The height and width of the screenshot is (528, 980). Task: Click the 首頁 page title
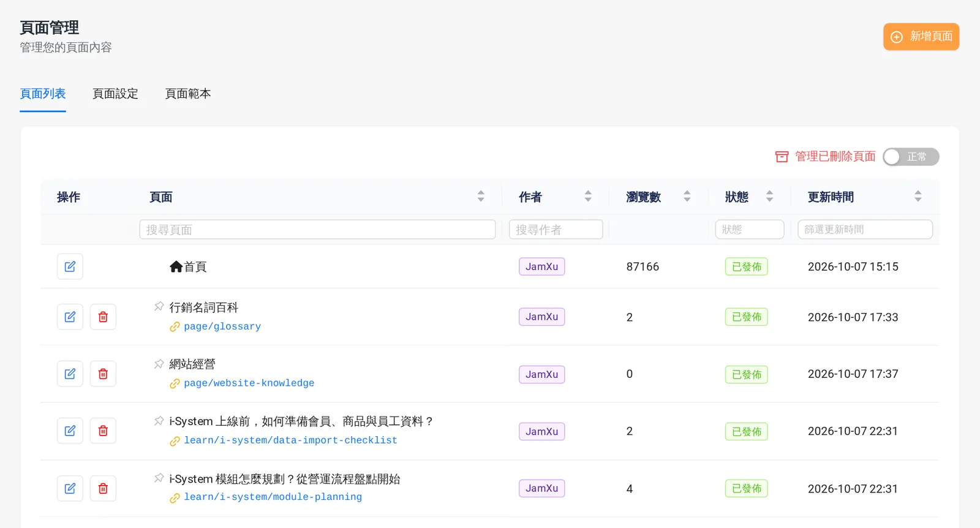[x=195, y=266]
